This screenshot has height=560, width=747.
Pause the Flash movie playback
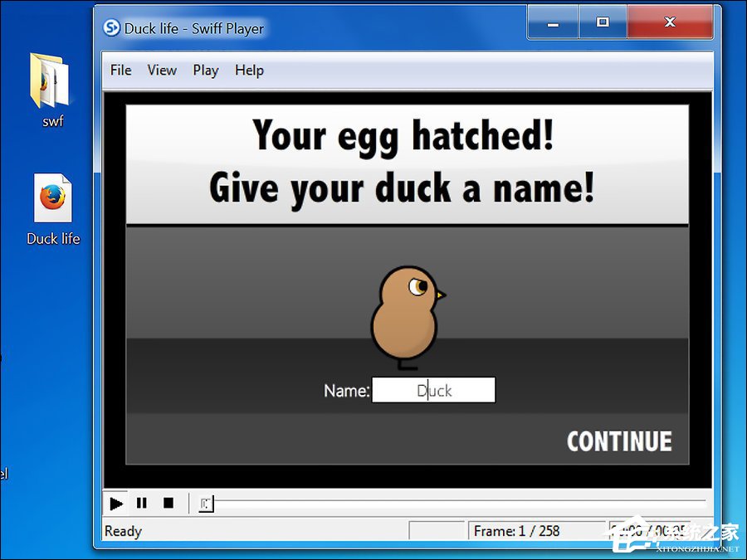coord(142,503)
